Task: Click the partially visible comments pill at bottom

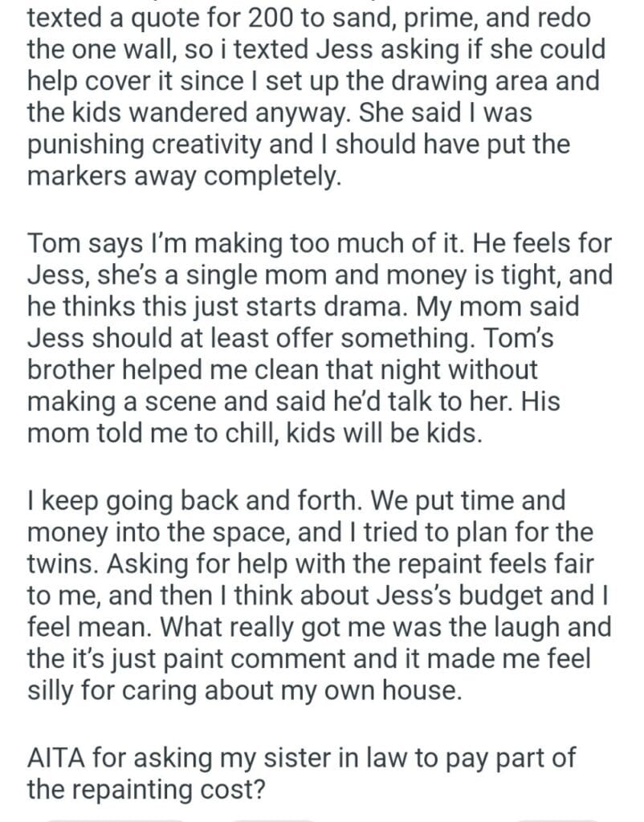Action: [271, 818]
